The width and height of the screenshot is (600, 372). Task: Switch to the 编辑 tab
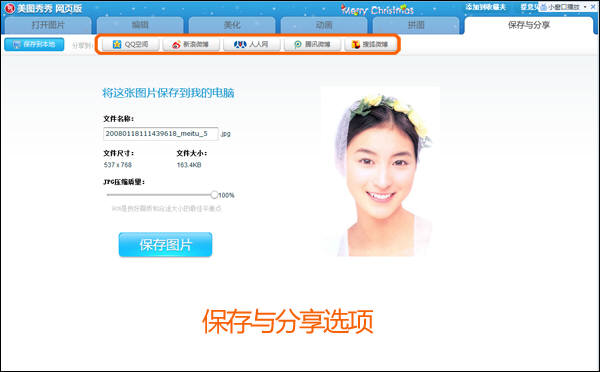pyautogui.click(x=140, y=25)
